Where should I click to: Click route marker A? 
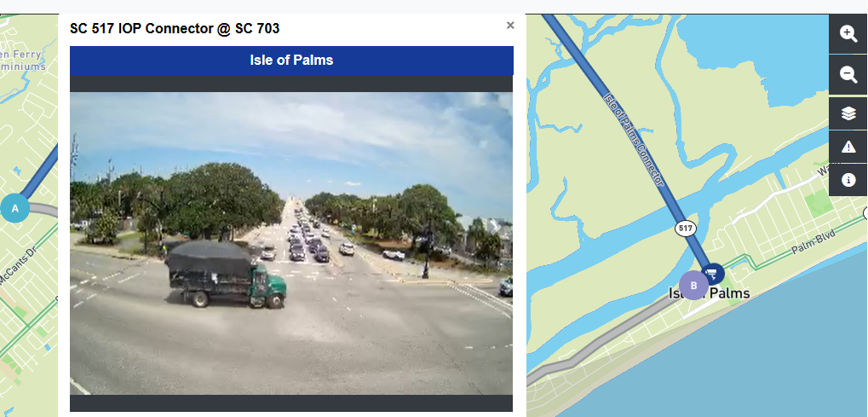(15, 208)
